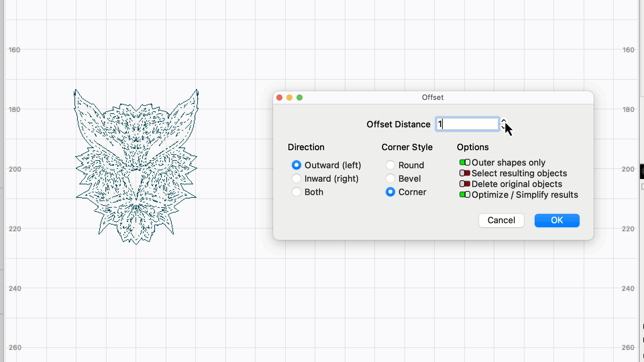Select Inward (right) direction radio button
Screen dimensions: 644x362
297,178
